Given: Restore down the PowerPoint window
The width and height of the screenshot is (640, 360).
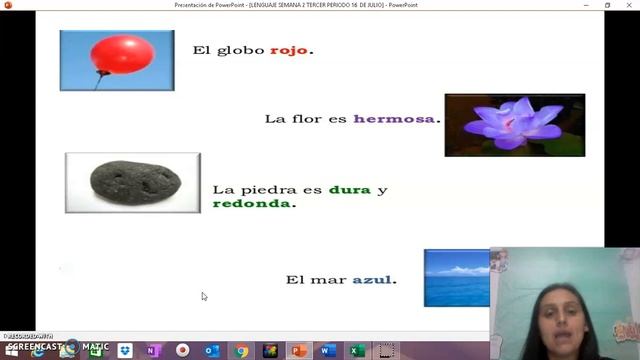Looking at the screenshot, I should pyautogui.click(x=607, y=5).
